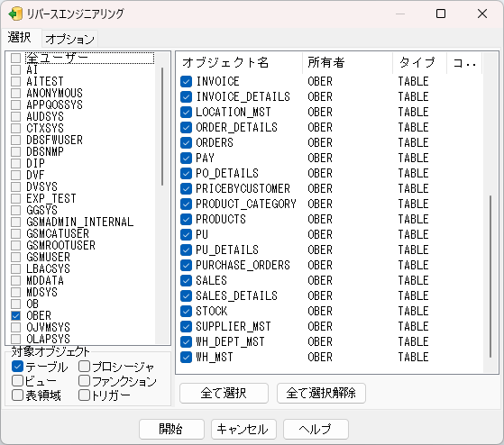Check the CTXSYS user checkbox
This screenshot has height=445, width=504.
(x=15, y=129)
